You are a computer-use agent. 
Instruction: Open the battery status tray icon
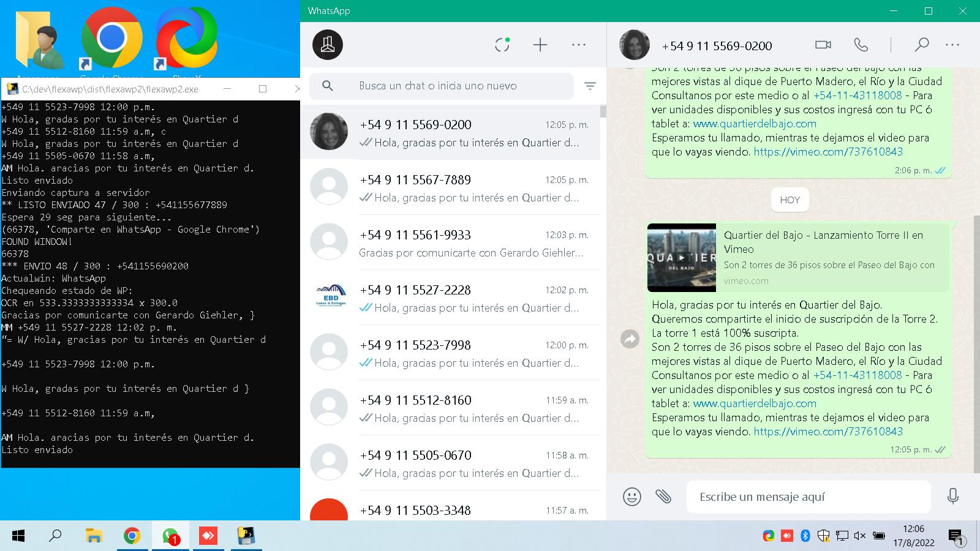879,536
